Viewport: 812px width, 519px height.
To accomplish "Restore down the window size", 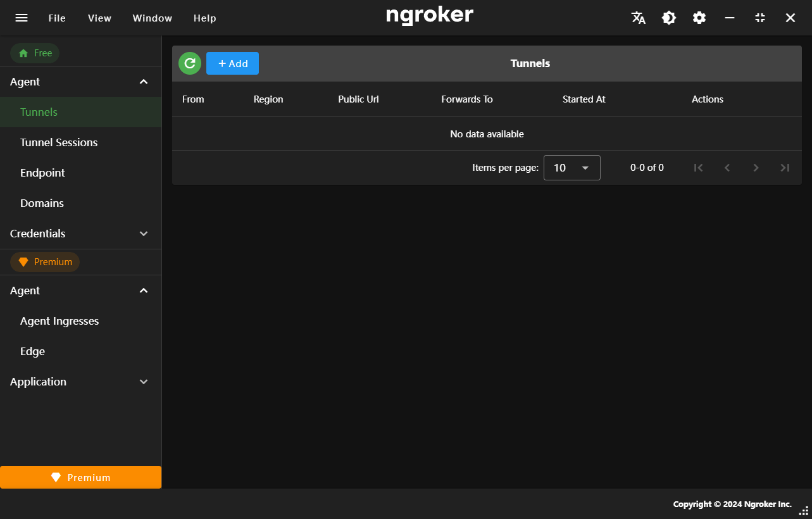I will point(760,18).
